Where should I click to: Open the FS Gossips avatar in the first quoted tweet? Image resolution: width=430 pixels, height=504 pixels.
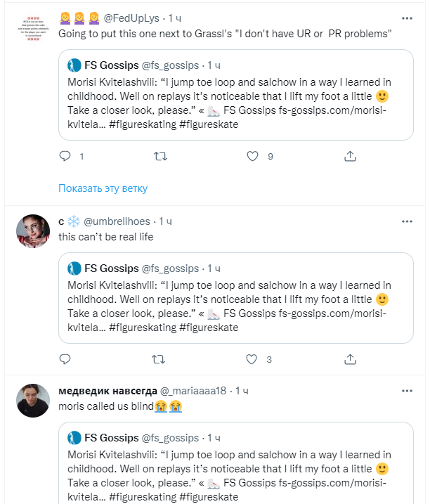click(x=74, y=65)
